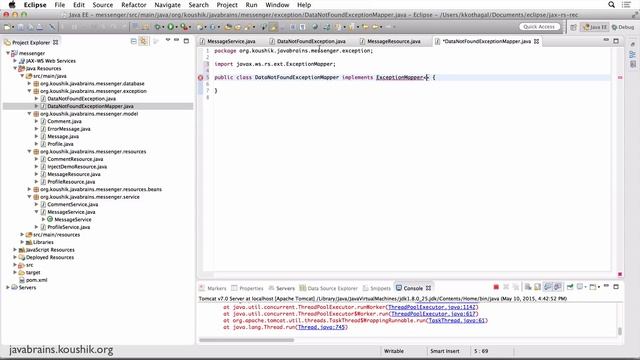Open TaskThread.java:61 stack trace link
Viewport: 640px width, 360px height.
click(457, 320)
